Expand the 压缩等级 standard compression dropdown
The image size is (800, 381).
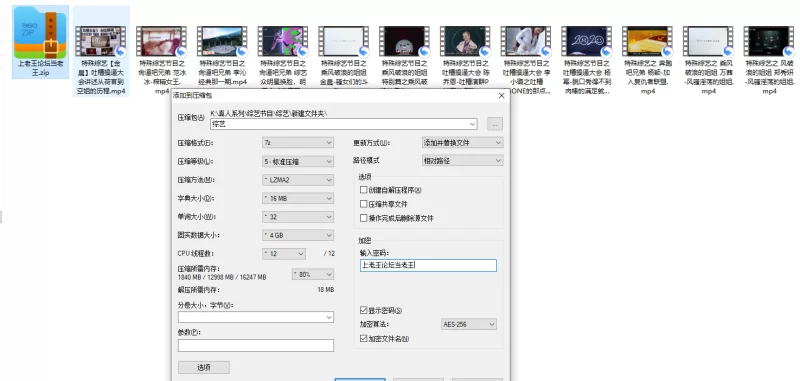pos(298,161)
